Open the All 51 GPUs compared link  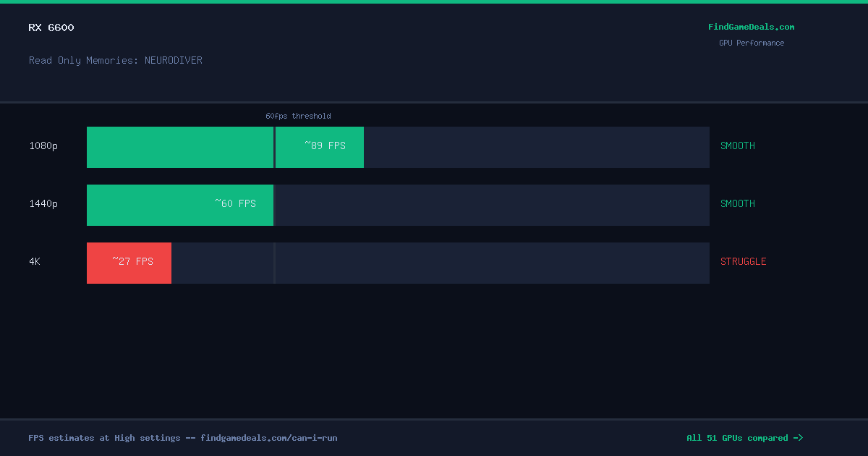point(744,438)
